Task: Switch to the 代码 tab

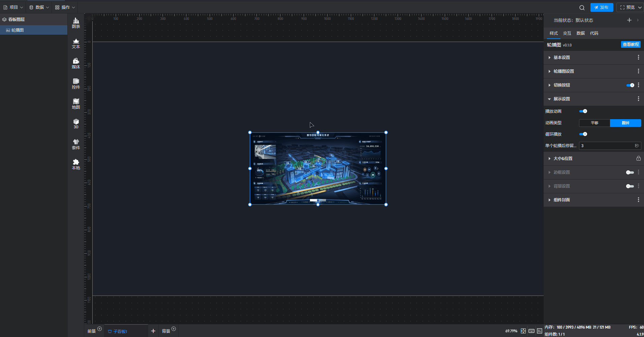Action: click(594, 33)
